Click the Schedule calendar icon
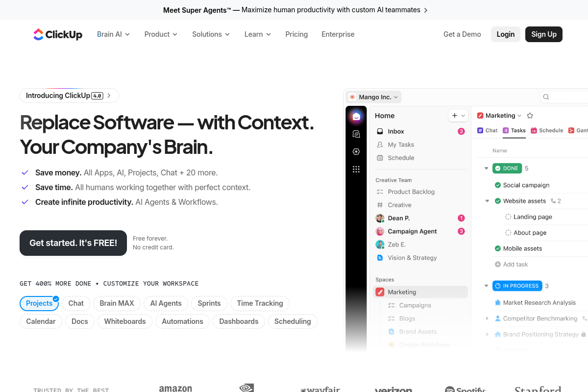Image resolution: width=588 pixels, height=392 pixels. 380,158
